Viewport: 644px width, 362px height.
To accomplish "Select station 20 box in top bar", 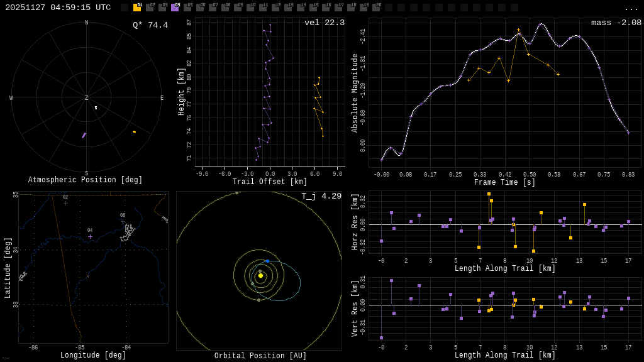I will [376, 8].
